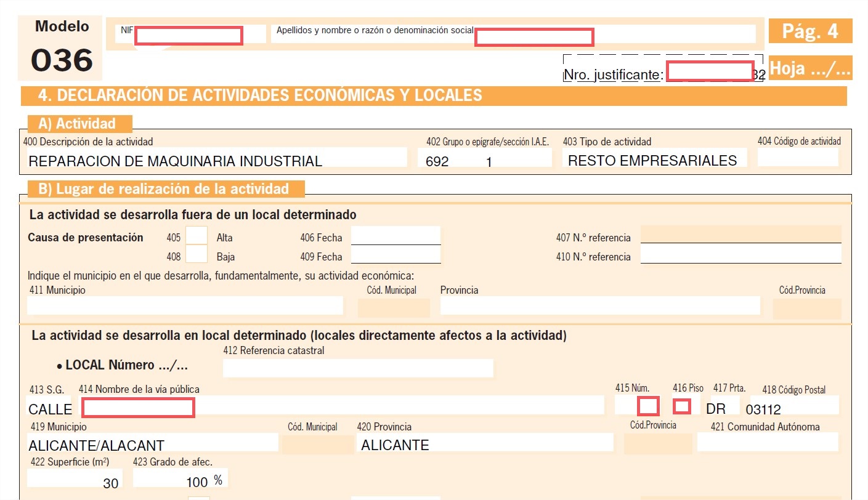Viewport: 868px width, 500px height.
Task: Click the NIF field at top
Action: (x=190, y=34)
